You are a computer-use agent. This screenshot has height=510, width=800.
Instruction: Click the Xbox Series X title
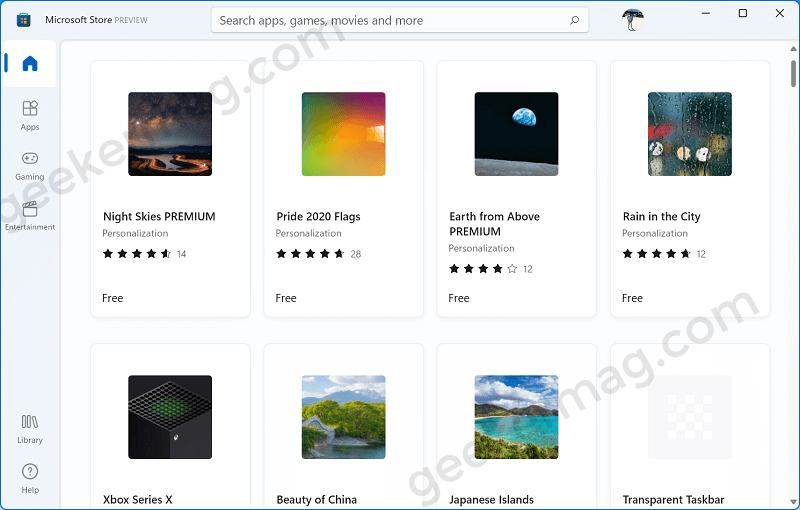point(138,500)
